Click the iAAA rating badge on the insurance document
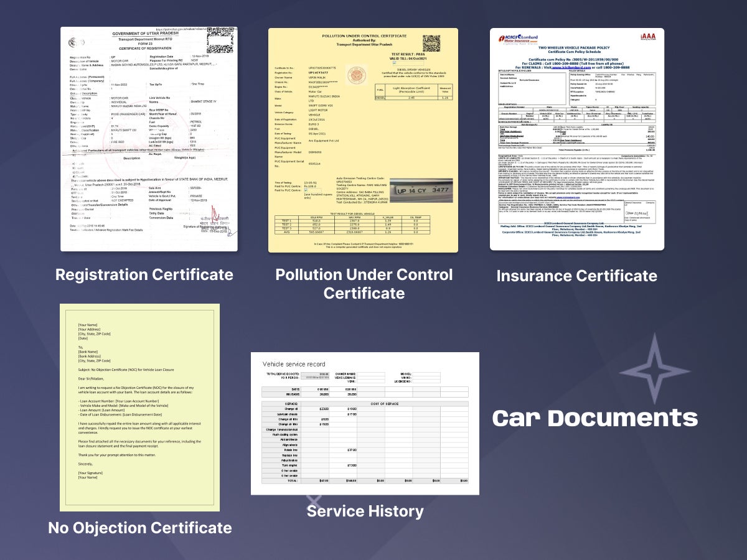The image size is (747, 560). [647, 37]
